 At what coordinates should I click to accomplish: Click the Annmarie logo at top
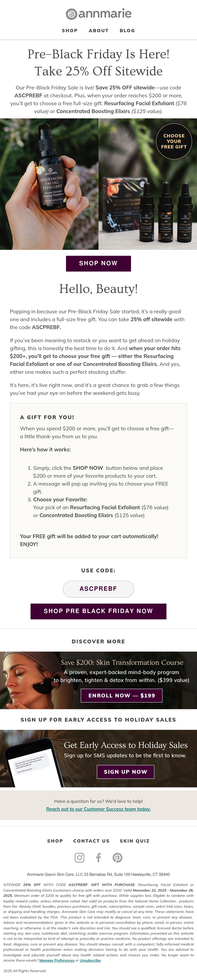(x=98, y=14)
